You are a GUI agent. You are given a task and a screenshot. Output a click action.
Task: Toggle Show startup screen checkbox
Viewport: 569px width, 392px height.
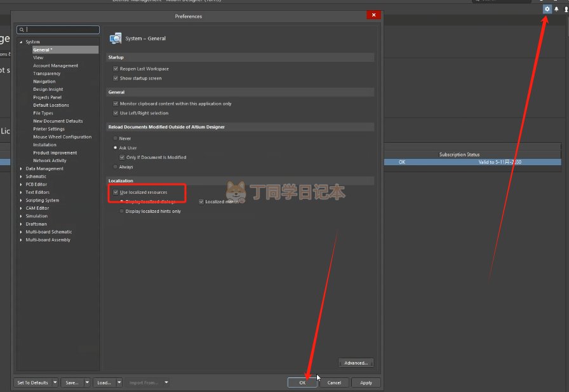[x=116, y=78]
